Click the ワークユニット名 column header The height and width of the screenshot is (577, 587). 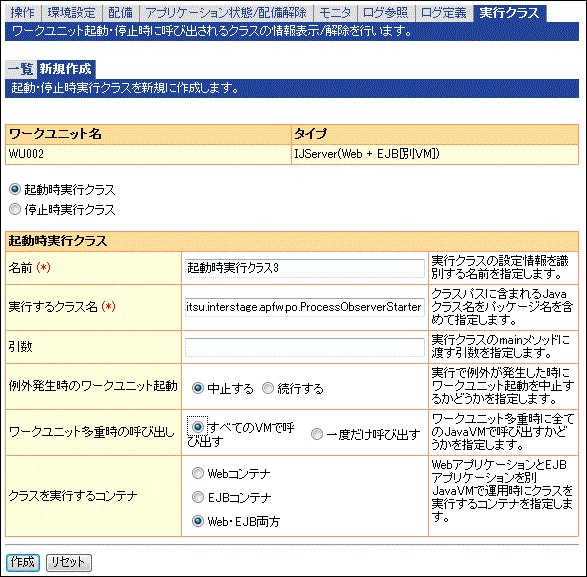point(148,134)
